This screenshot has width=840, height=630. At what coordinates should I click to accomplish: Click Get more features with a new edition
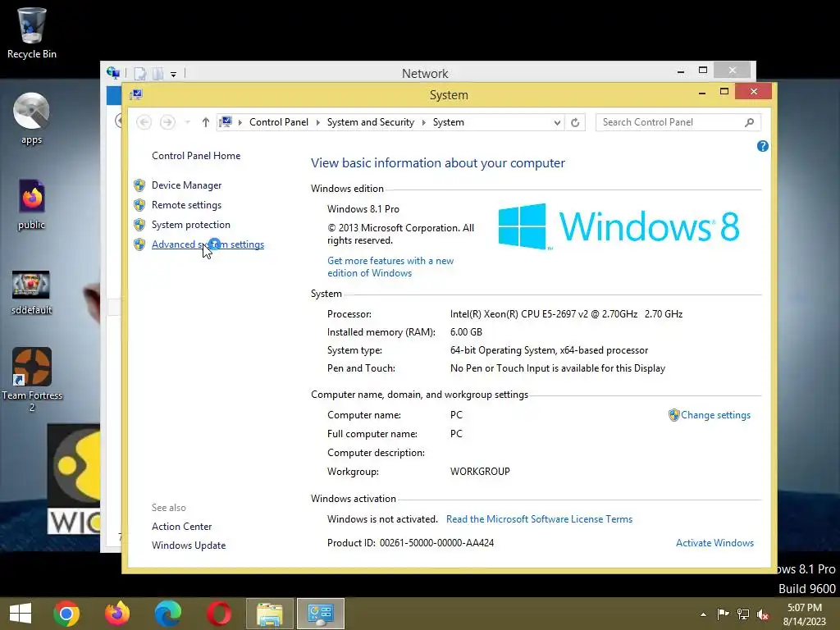[x=390, y=267]
